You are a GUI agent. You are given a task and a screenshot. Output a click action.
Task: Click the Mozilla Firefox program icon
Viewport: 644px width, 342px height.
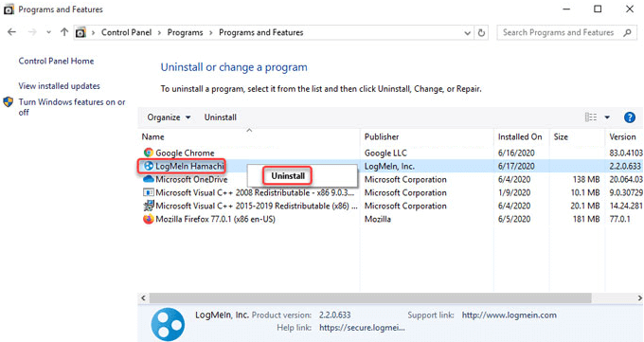pos(149,219)
